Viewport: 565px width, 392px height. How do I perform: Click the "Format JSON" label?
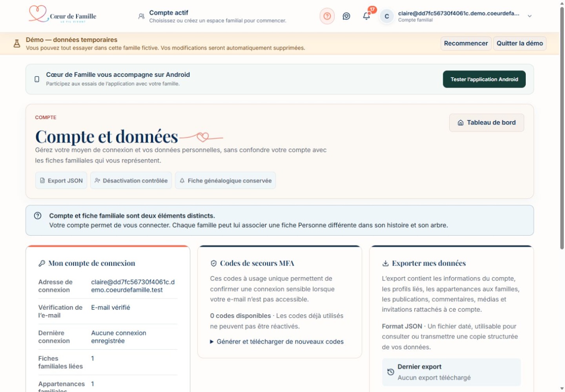point(402,326)
